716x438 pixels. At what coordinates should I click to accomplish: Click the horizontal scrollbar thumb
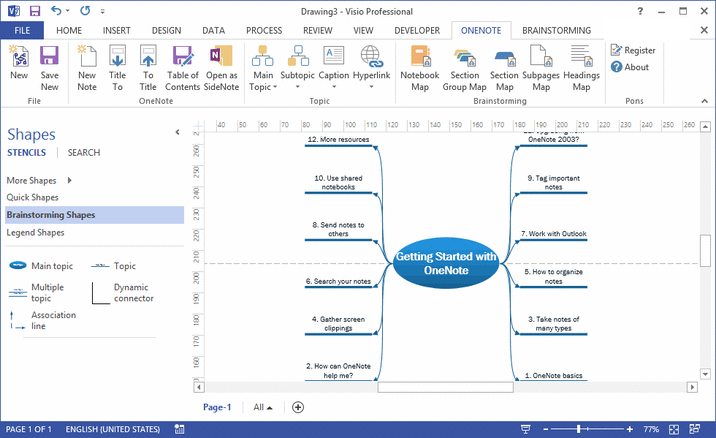(x=445, y=387)
